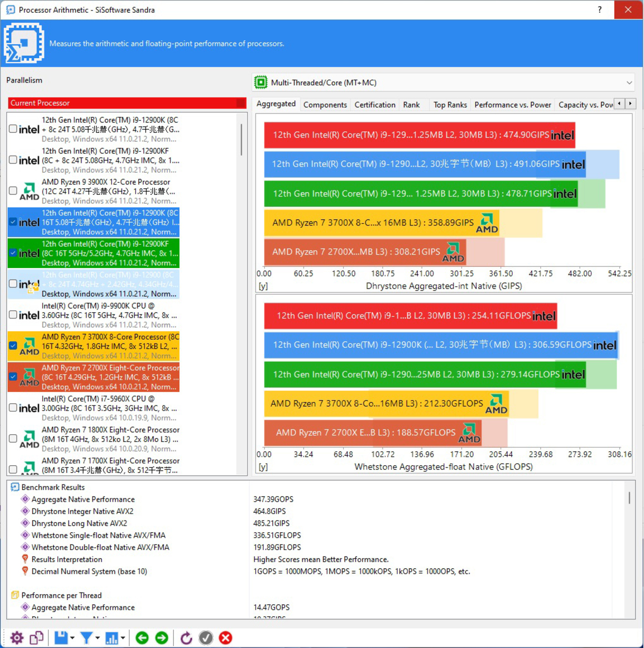Screen dimensions: 644x648
Task: Click the red 474.90GIPS Dhrystone bar
Action: pos(419,135)
